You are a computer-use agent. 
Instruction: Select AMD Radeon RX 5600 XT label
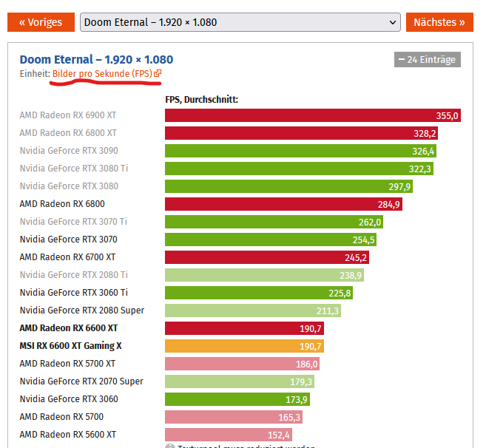(x=68, y=435)
